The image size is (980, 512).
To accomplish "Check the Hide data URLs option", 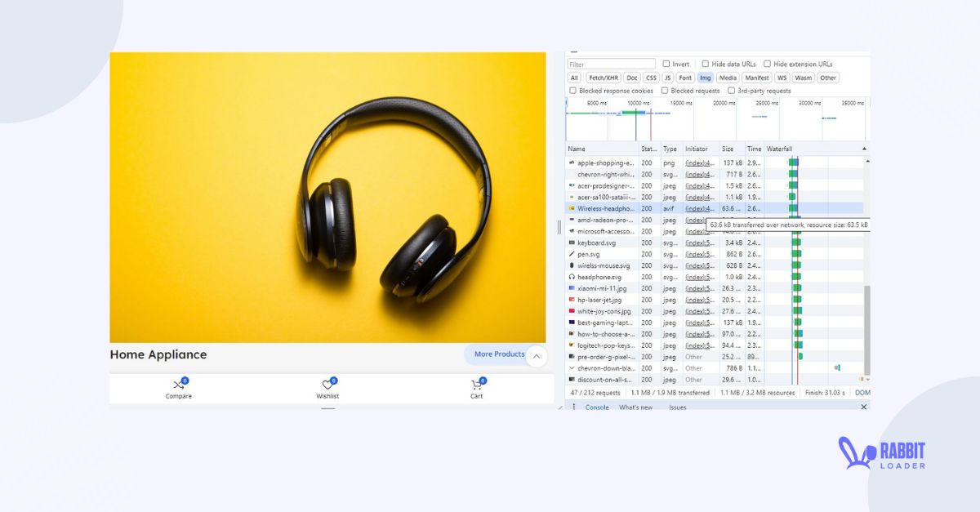I will 706,64.
